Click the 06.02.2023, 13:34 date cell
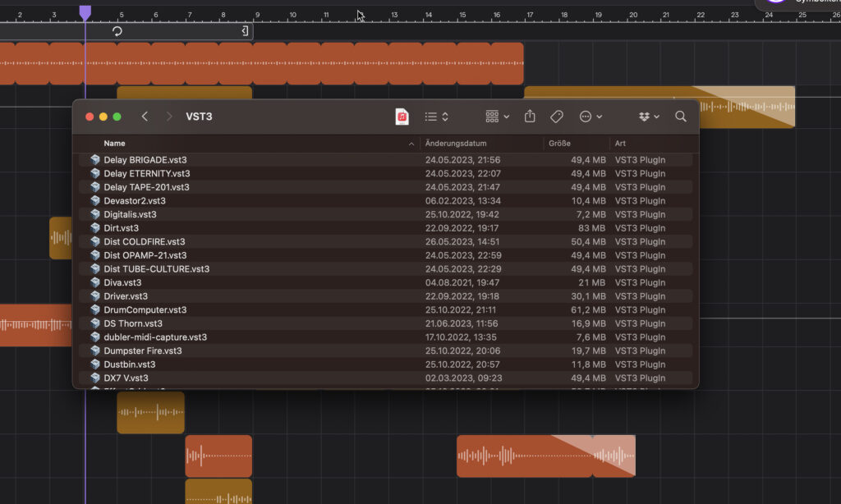Viewport: 841px width, 504px height. [463, 200]
